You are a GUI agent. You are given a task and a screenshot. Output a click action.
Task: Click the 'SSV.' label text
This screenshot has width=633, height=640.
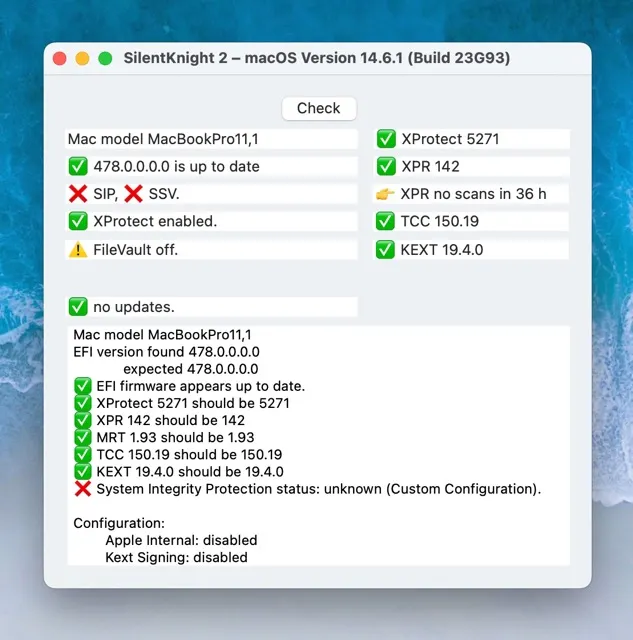pyautogui.click(x=164, y=194)
